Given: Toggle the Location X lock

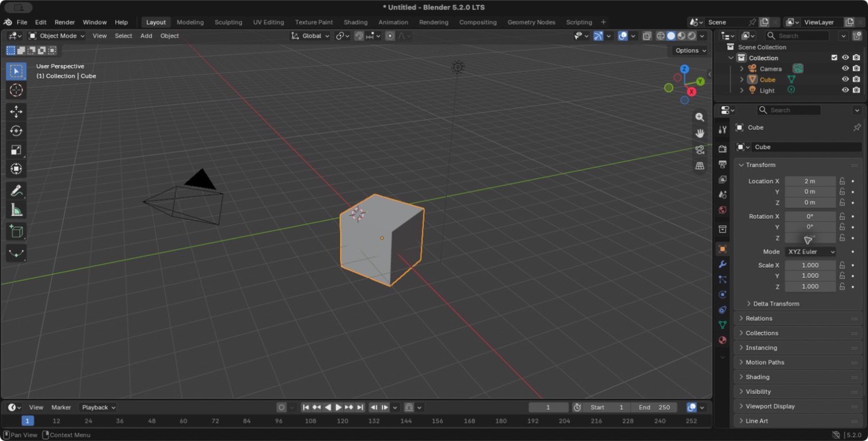Looking at the screenshot, I should pos(842,181).
